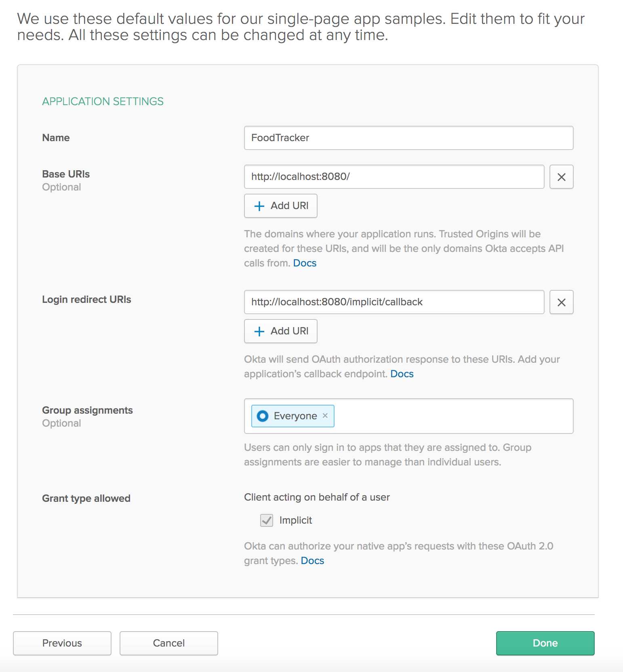623x672 pixels.
Task: Go back with the Previous button
Action: 62,643
